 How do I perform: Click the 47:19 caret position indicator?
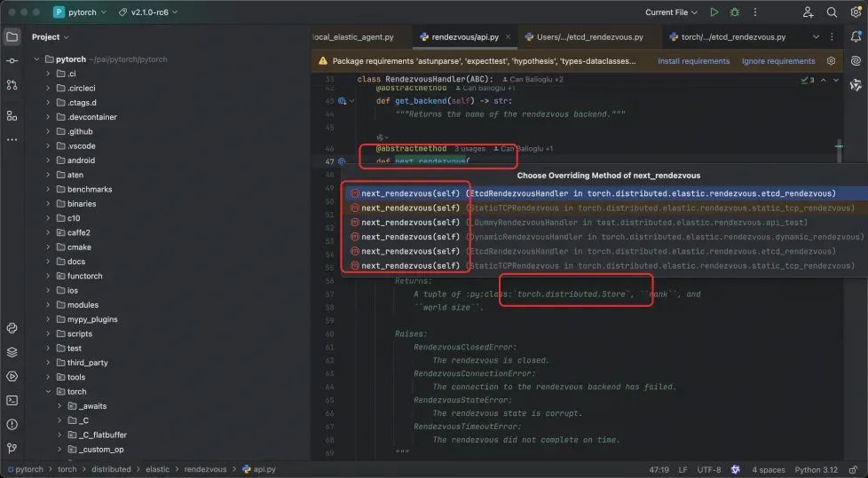click(659, 470)
